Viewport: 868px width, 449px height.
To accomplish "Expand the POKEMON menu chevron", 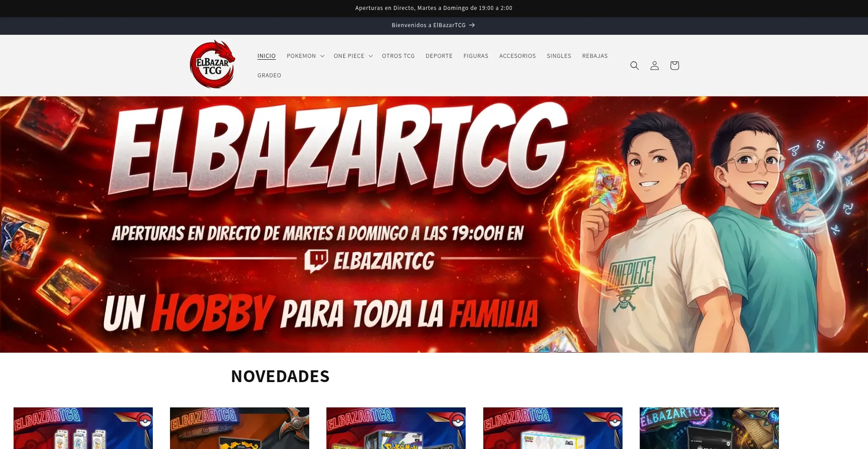I will point(322,56).
